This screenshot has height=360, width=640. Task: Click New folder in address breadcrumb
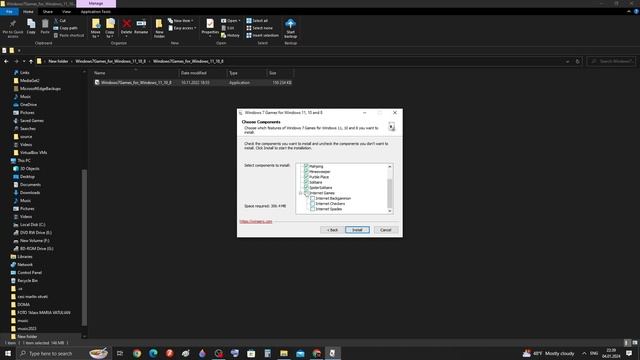click(x=58, y=61)
